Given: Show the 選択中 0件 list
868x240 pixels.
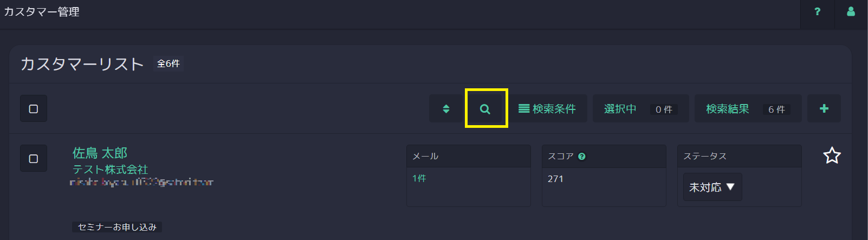Looking at the screenshot, I should pos(640,108).
